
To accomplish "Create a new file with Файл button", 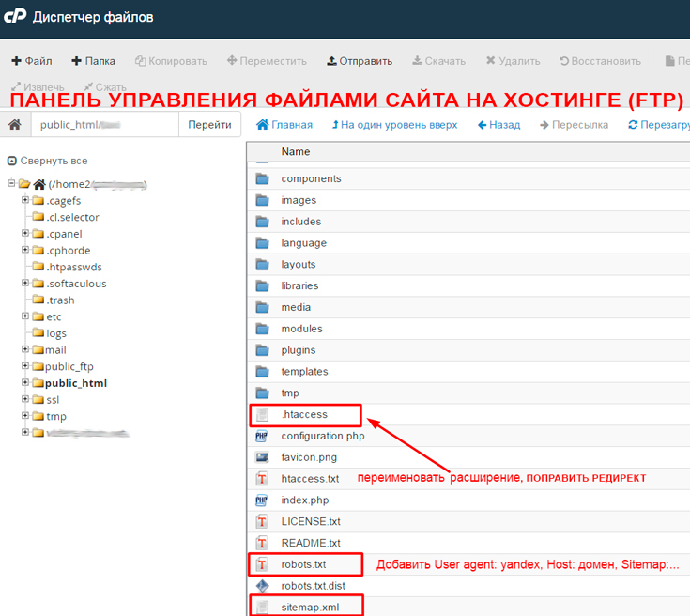I will pos(32,61).
